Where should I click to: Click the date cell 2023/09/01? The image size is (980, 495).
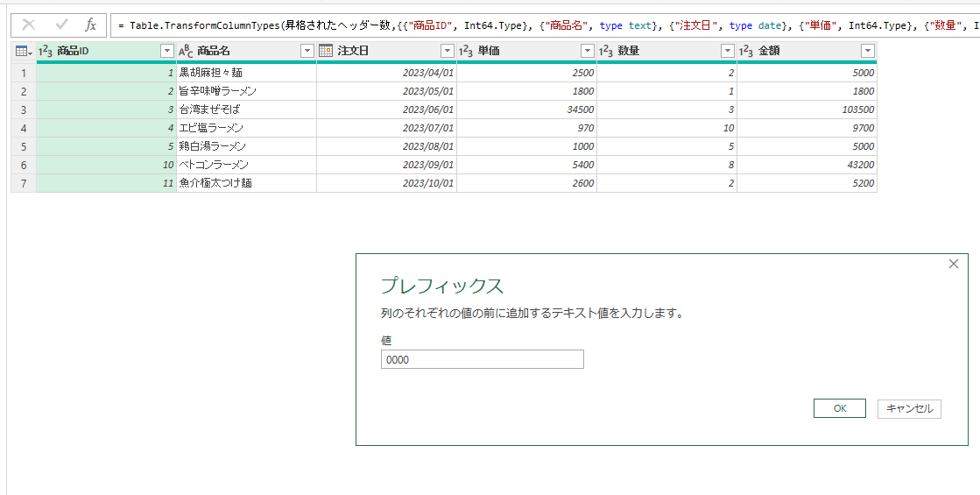[386, 165]
